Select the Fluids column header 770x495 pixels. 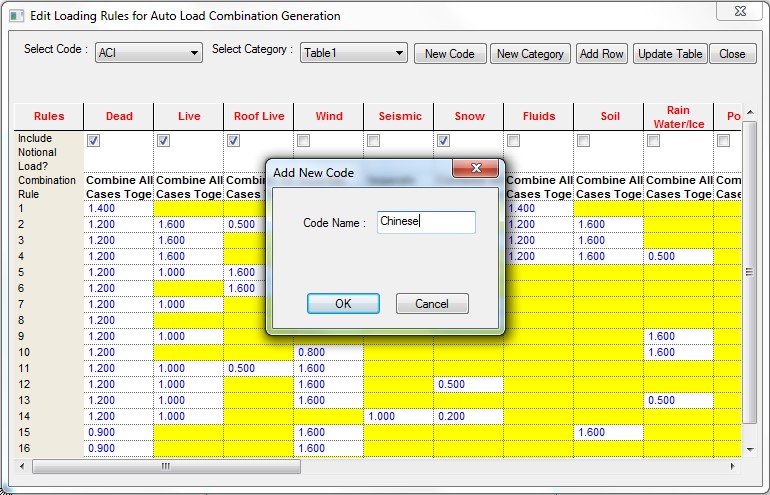pyautogui.click(x=539, y=116)
